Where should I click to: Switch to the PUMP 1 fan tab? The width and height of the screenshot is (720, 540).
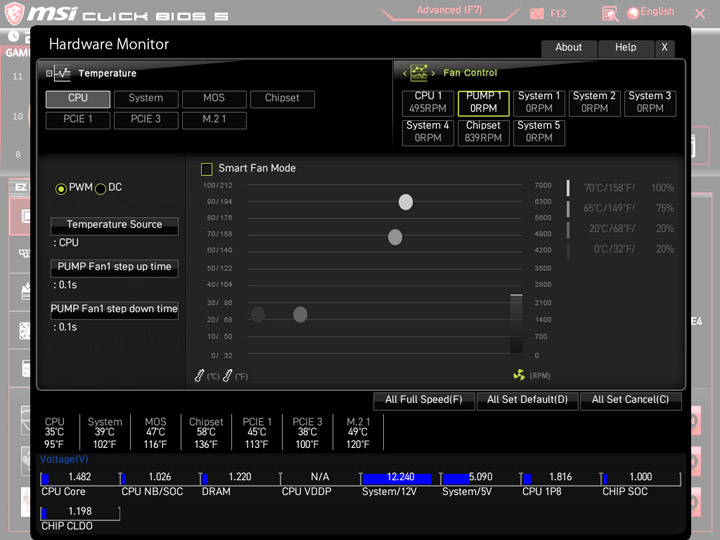tap(484, 102)
